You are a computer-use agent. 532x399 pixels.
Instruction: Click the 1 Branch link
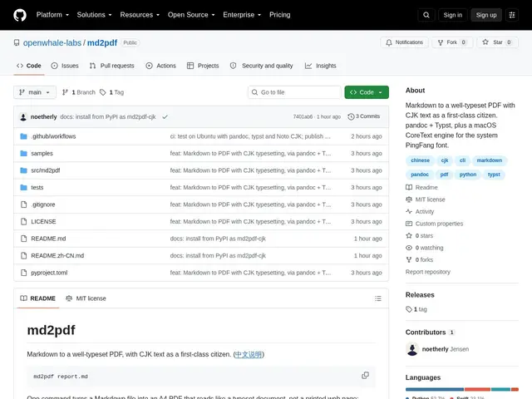(x=79, y=92)
